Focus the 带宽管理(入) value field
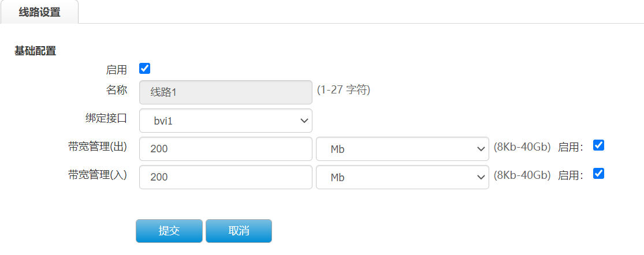 226,177
